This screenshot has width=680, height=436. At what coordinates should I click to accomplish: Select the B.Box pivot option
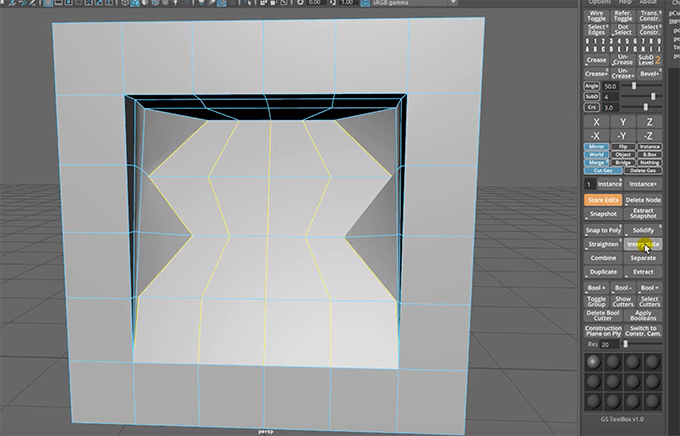click(650, 154)
